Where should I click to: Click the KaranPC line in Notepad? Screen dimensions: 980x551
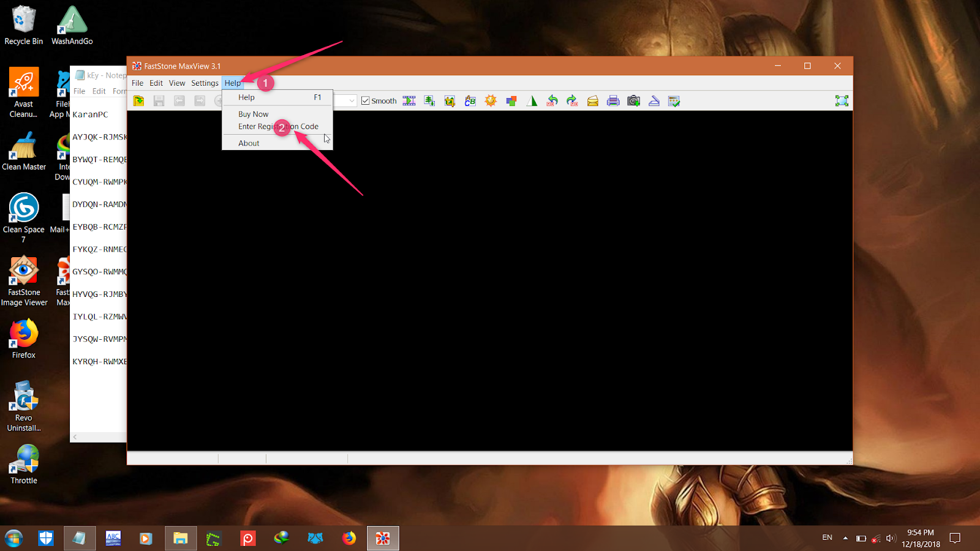pyautogui.click(x=90, y=114)
